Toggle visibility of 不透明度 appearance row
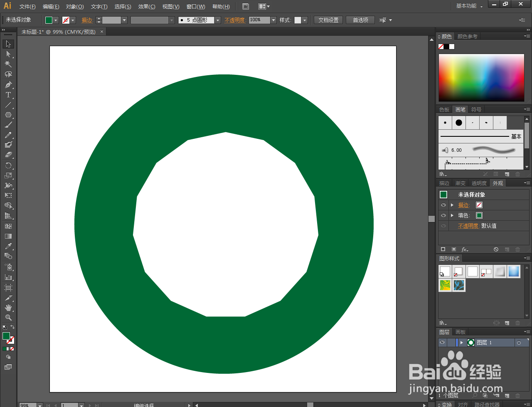532x407 pixels. (x=443, y=226)
